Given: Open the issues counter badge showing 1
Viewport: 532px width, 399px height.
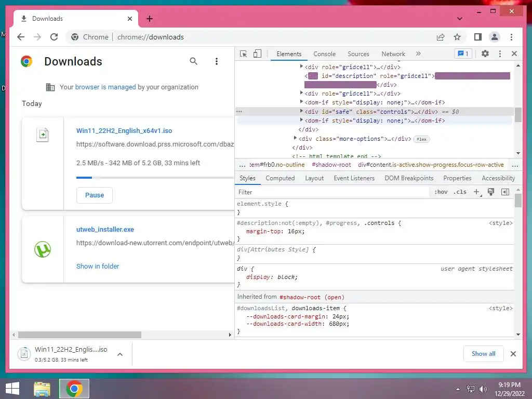Looking at the screenshot, I should pyautogui.click(x=463, y=54).
